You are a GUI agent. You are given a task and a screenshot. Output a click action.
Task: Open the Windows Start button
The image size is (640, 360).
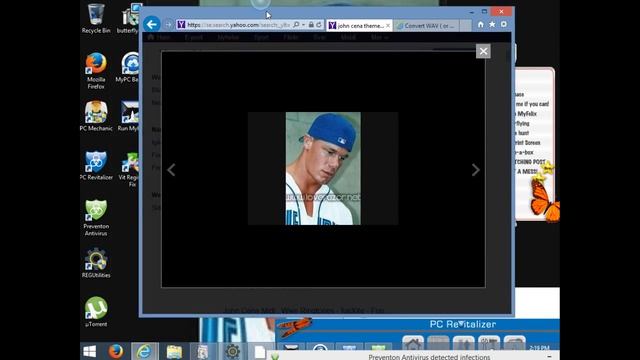pos(90,351)
